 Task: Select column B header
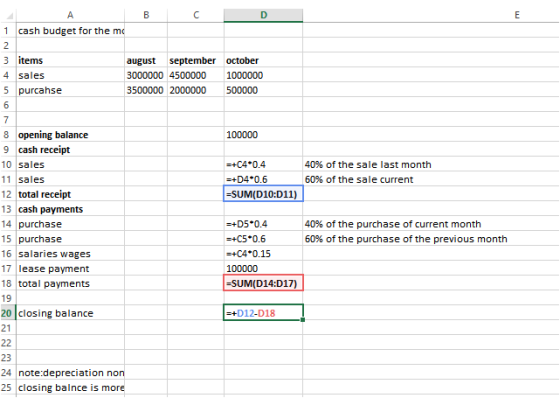(x=146, y=15)
